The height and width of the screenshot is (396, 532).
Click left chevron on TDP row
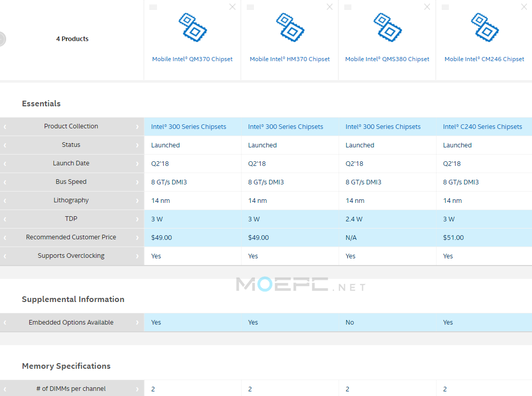pos(5,219)
